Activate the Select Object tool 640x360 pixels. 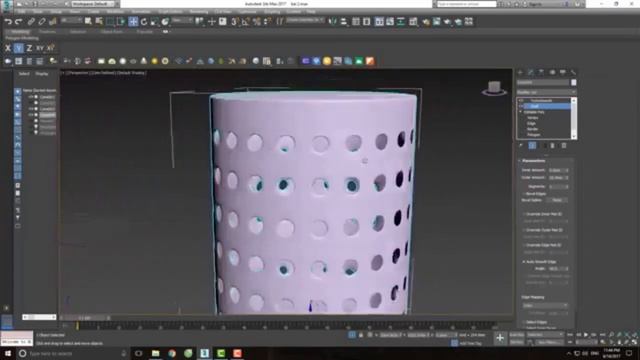click(88, 22)
